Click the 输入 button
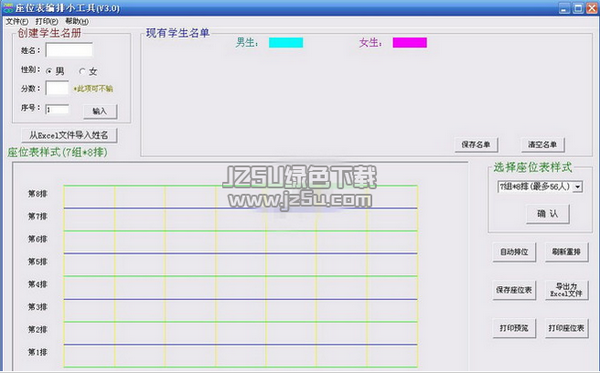 [100, 111]
